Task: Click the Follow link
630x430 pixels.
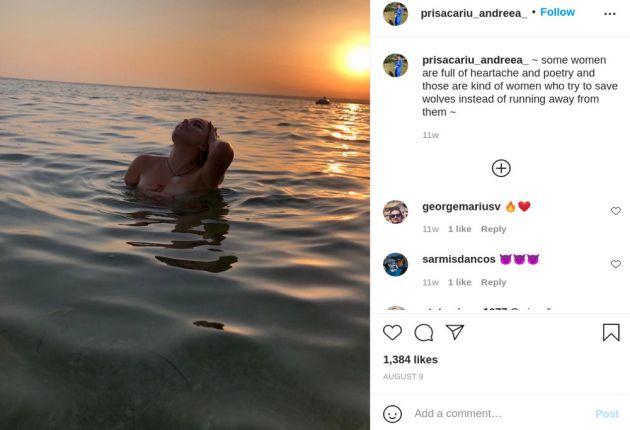Action: 557,12
